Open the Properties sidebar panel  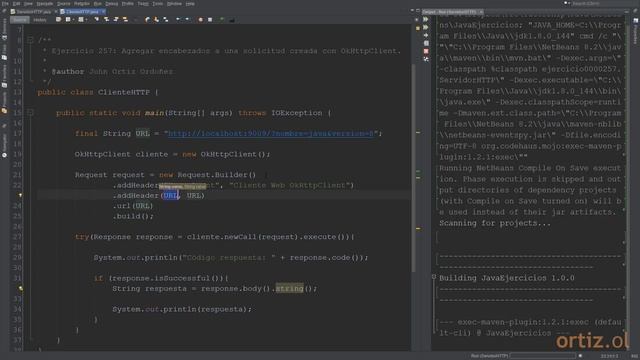click(635, 31)
